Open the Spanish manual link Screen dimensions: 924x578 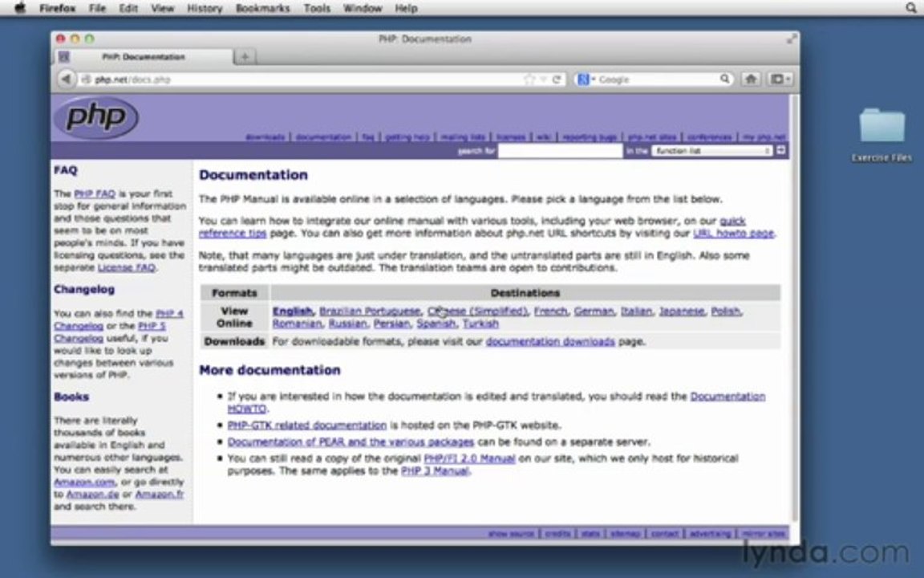pyautogui.click(x=436, y=324)
